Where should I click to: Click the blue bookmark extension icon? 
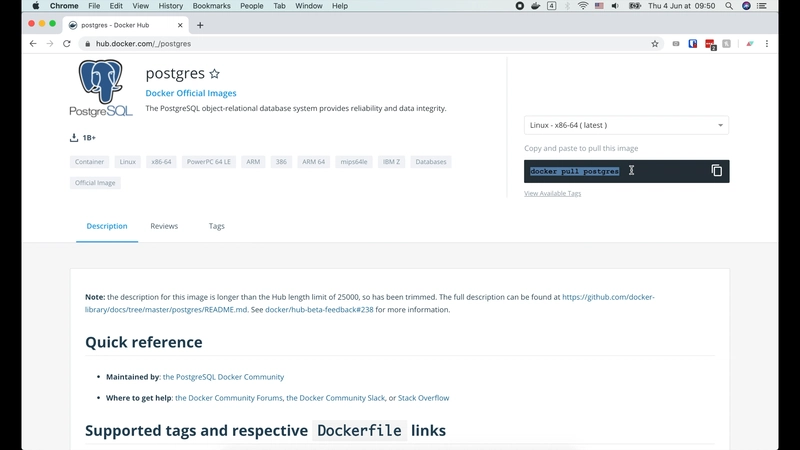692,44
